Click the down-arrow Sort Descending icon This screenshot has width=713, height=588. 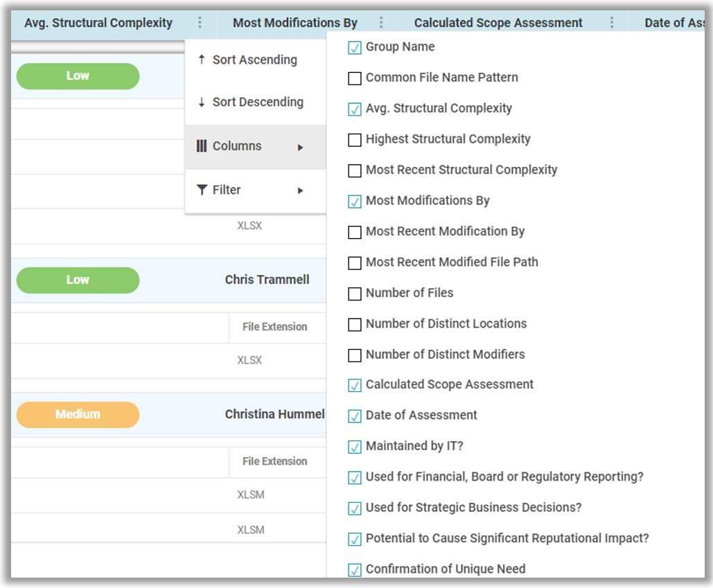click(x=202, y=102)
